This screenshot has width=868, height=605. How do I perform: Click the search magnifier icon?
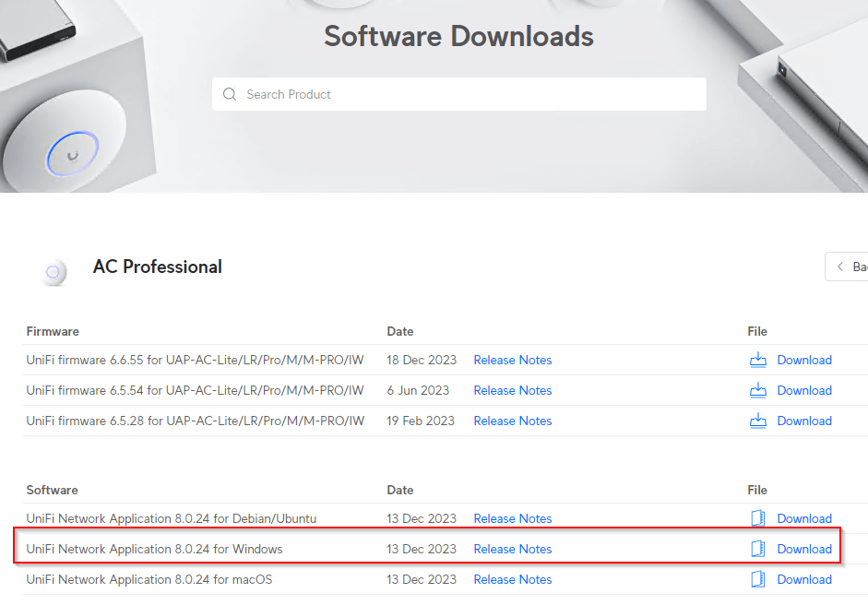[230, 94]
